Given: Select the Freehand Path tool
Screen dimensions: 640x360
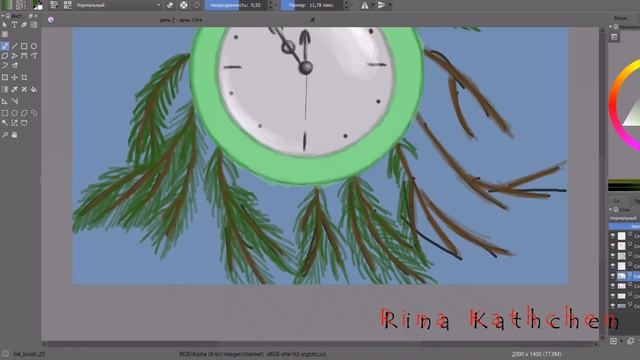Looking at the screenshot, I should pos(34,56).
